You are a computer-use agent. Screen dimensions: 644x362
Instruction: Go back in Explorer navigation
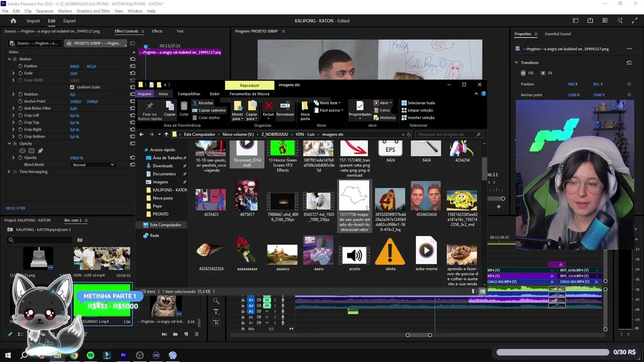(141, 134)
